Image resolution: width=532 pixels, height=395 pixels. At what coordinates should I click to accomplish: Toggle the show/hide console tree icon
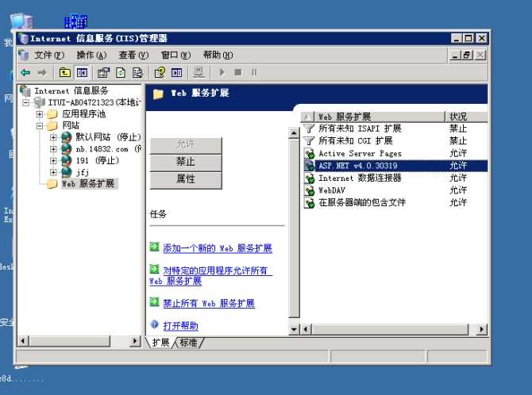tap(82, 72)
